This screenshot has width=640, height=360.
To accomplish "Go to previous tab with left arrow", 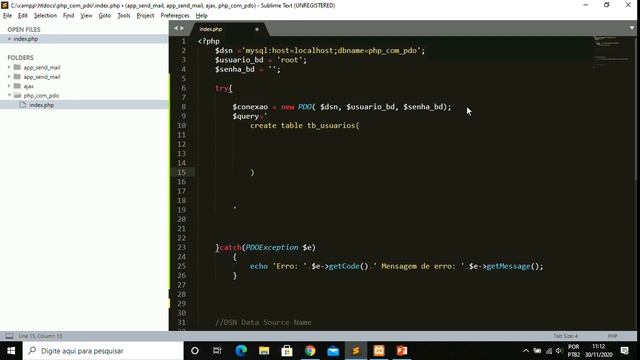I will tap(176, 28).
